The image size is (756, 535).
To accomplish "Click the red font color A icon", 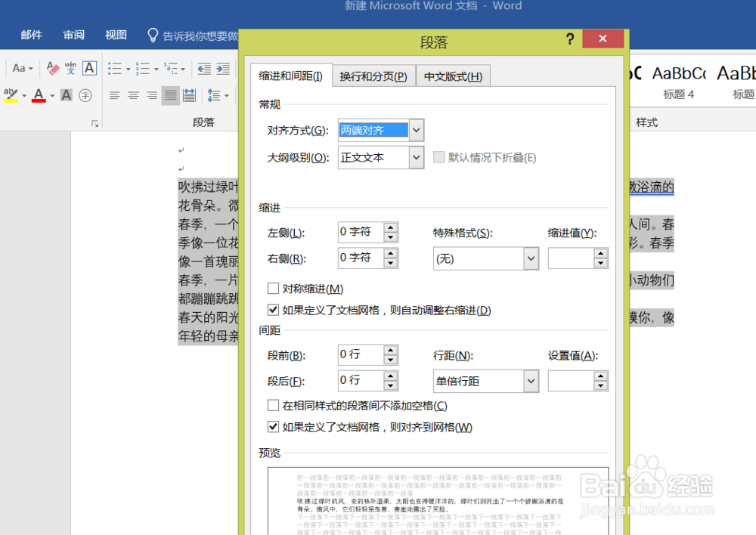I will tap(39, 95).
